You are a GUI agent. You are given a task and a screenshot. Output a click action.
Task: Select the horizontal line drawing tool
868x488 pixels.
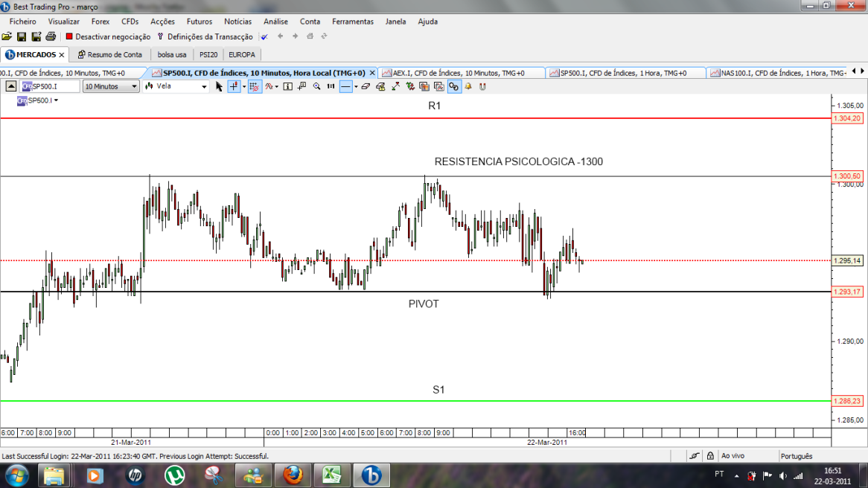(345, 86)
